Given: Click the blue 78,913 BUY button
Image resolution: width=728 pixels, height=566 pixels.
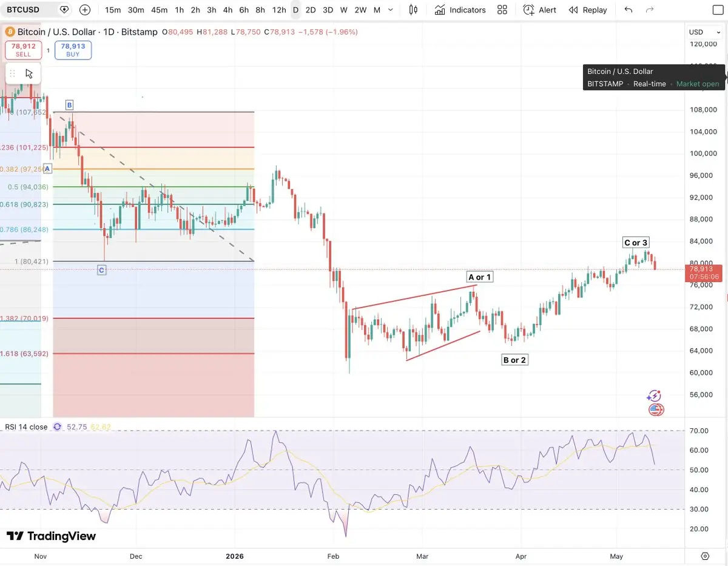Looking at the screenshot, I should coord(73,50).
